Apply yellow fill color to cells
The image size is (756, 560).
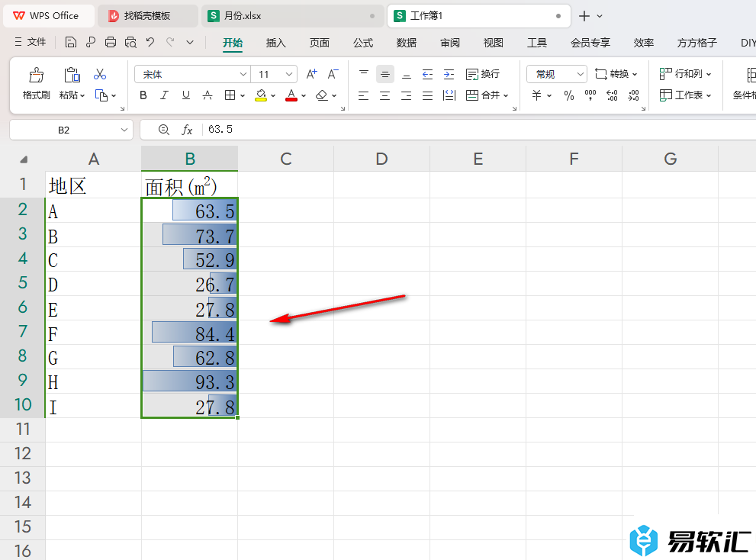pos(261,95)
